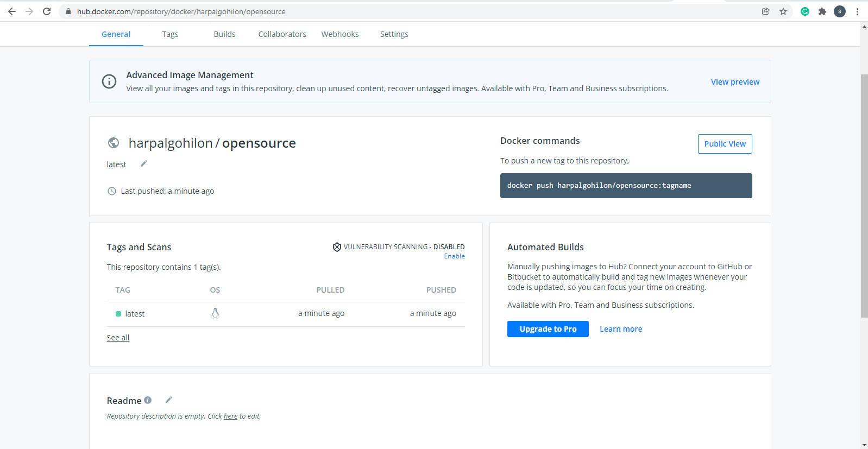Click Upgrade to Pro button
868x449 pixels.
[548, 329]
